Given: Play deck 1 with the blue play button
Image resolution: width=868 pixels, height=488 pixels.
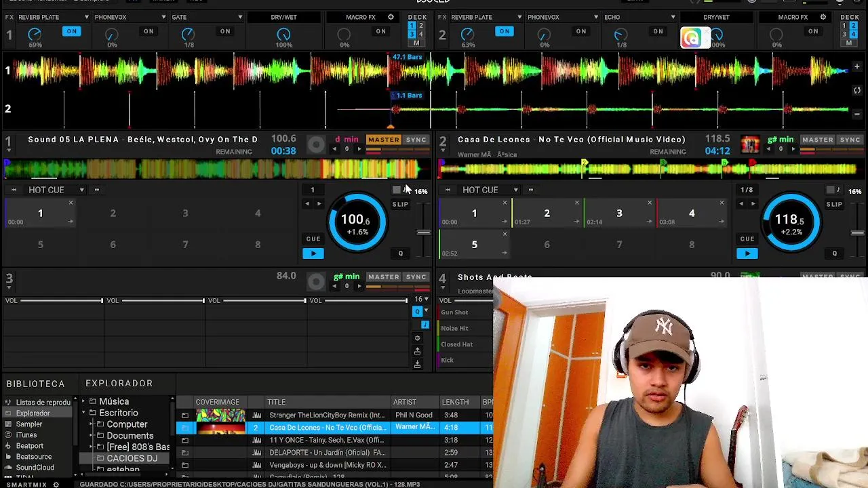Looking at the screenshot, I should (x=313, y=253).
